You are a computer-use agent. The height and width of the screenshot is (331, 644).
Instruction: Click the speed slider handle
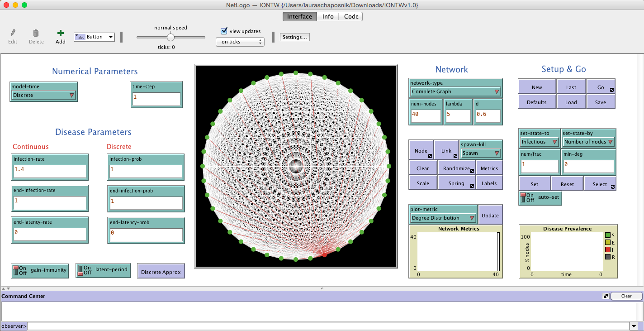pos(170,37)
